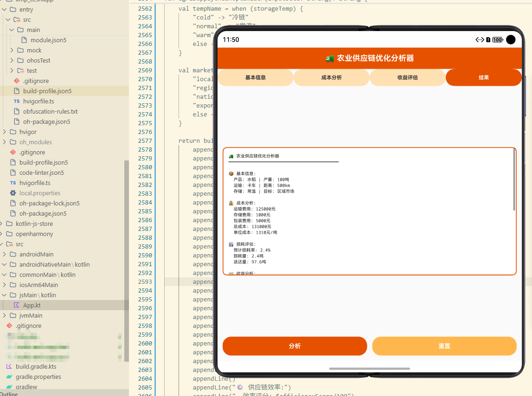Click the emulator home indicator bar
This screenshot has width=532, height=396.
coord(370,369)
